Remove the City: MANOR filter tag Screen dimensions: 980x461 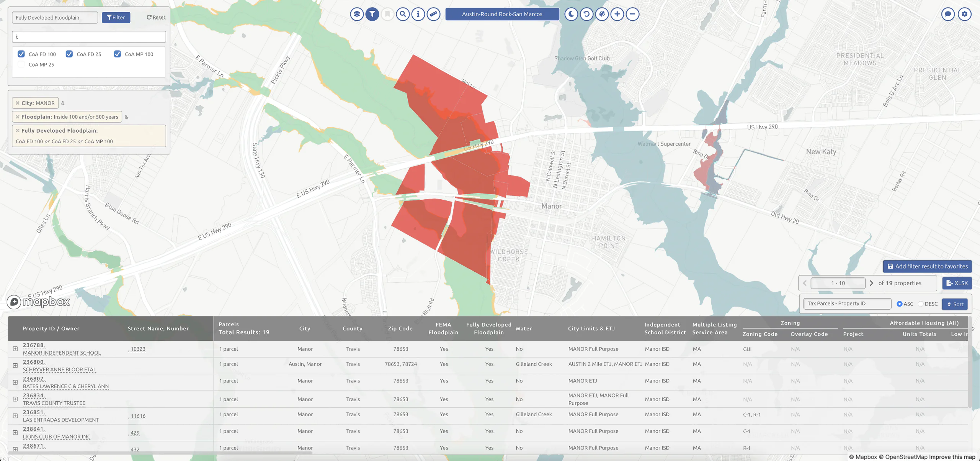[18, 103]
